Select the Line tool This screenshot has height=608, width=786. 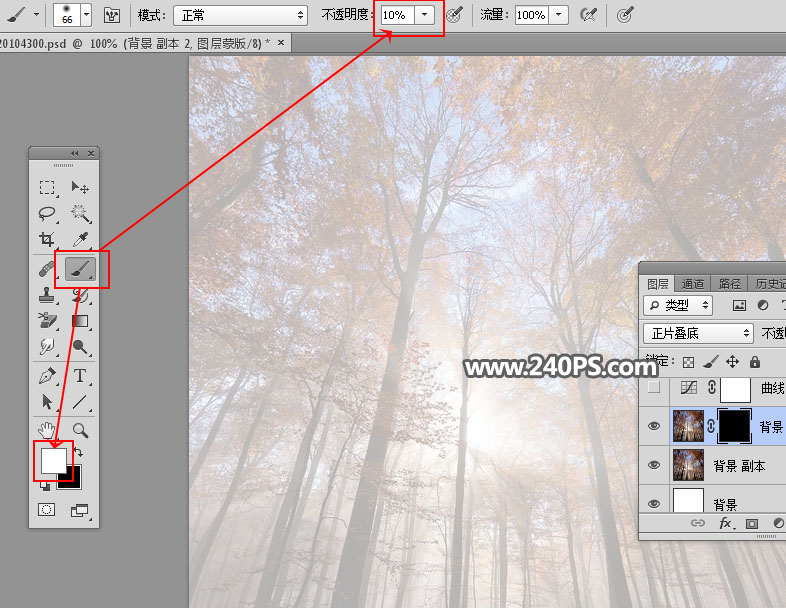point(80,402)
